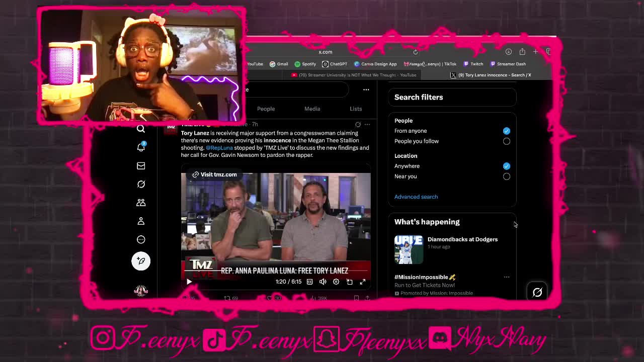
Task: Show browser downloads
Action: click(509, 52)
